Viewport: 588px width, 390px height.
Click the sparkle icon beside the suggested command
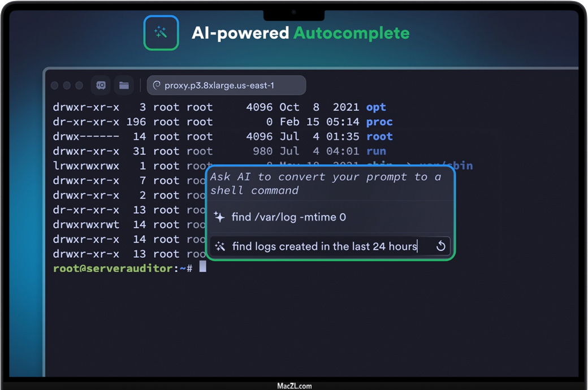click(x=219, y=217)
